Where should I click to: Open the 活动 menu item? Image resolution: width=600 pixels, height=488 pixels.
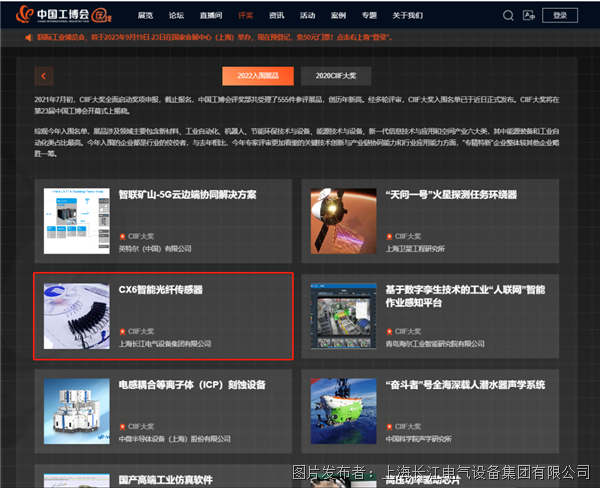point(308,16)
